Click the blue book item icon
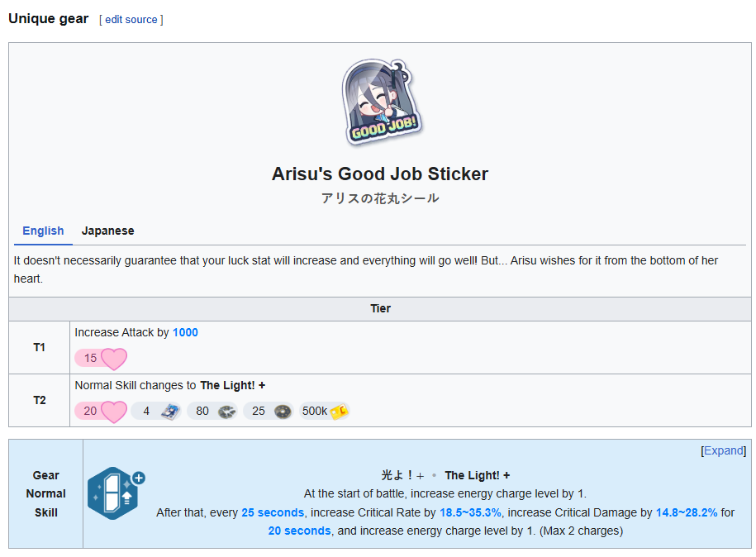Screen dimensions: 756x557 170,412
